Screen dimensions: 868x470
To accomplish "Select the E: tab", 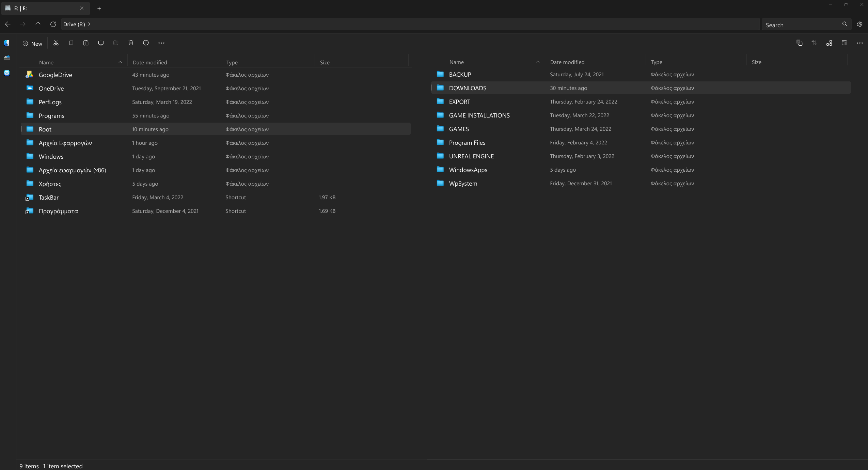I will [41, 8].
